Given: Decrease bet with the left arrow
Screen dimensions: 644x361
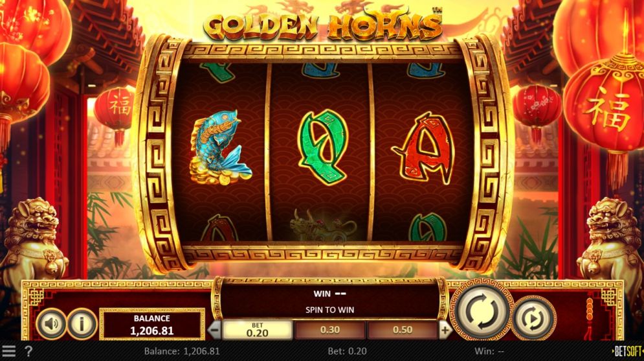Looking at the screenshot, I should pyautogui.click(x=214, y=330).
